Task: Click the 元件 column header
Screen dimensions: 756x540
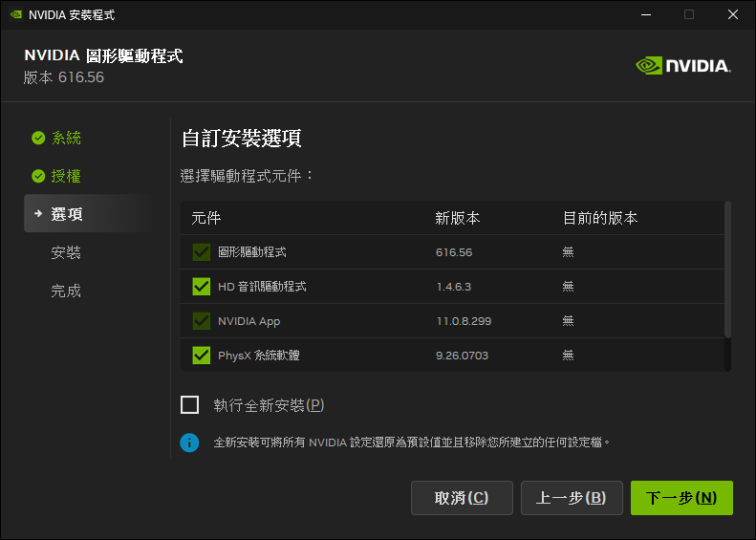Action: click(x=205, y=218)
